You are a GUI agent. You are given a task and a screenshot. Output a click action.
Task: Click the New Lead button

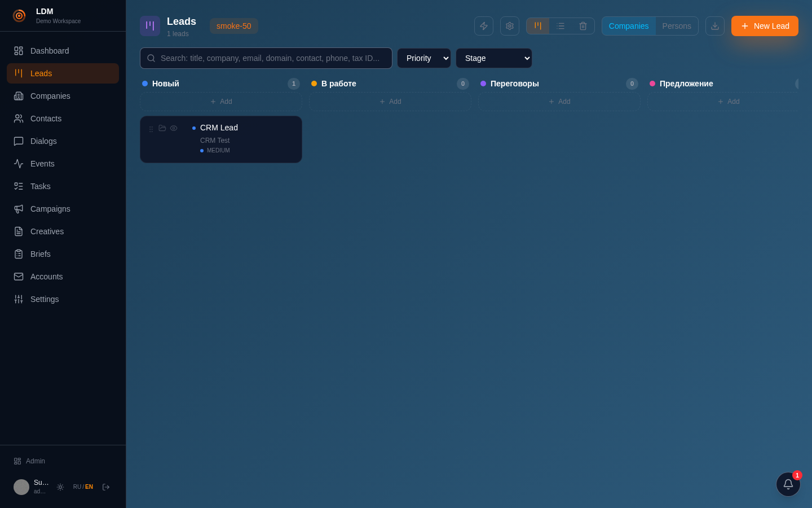pyautogui.click(x=765, y=26)
